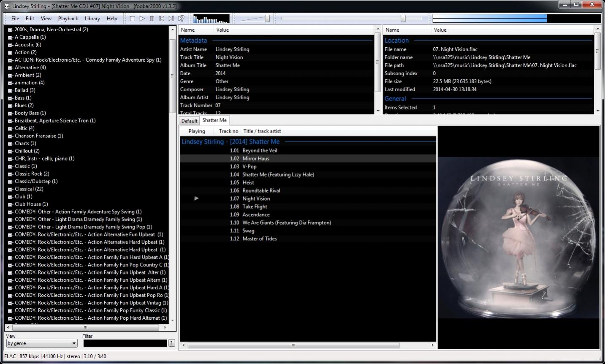The width and height of the screenshot is (605, 364).
Task: Click the blue progress bar at top right
Action: coord(489,19)
